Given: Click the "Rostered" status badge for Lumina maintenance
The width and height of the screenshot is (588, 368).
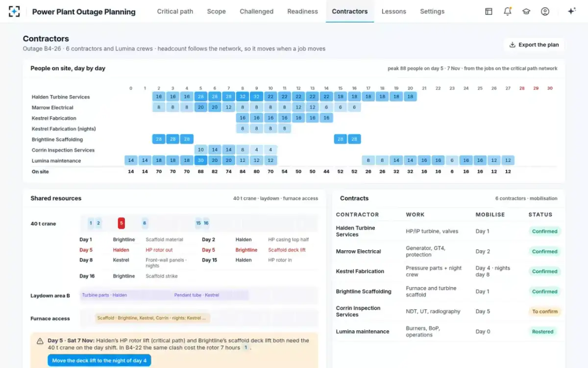Looking at the screenshot, I should coord(543,332).
